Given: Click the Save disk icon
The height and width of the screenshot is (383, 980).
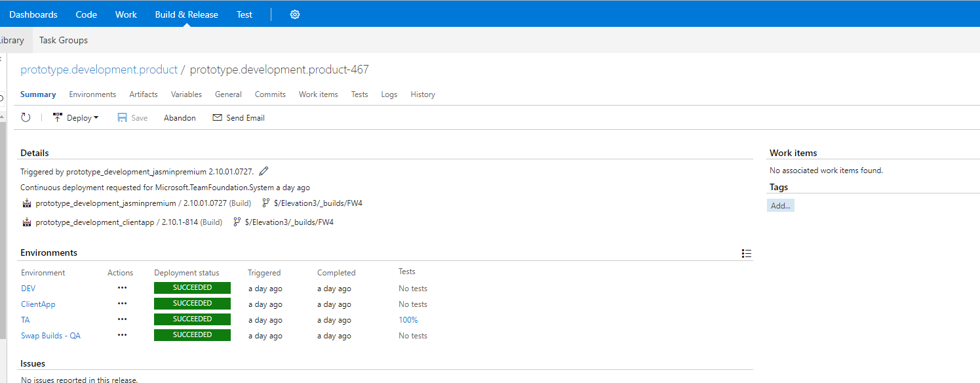Looking at the screenshot, I should point(122,118).
